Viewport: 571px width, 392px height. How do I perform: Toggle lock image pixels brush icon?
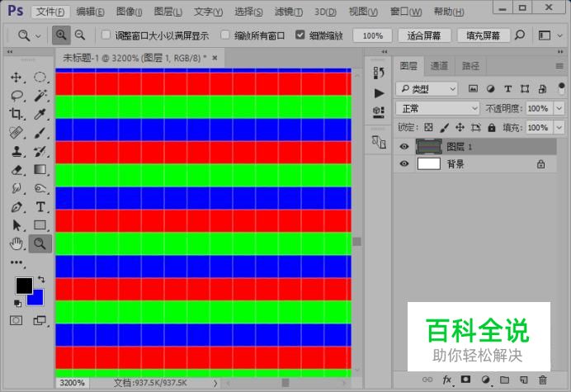pos(444,127)
